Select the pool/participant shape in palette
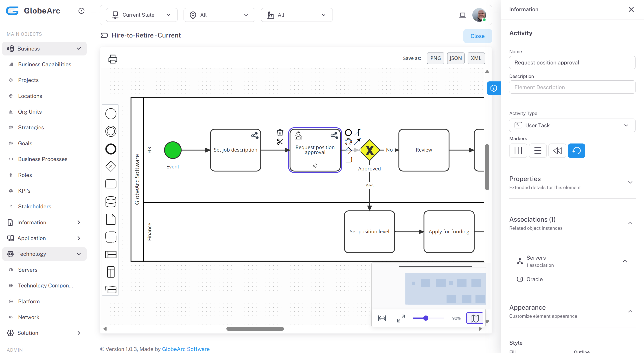 [111, 254]
